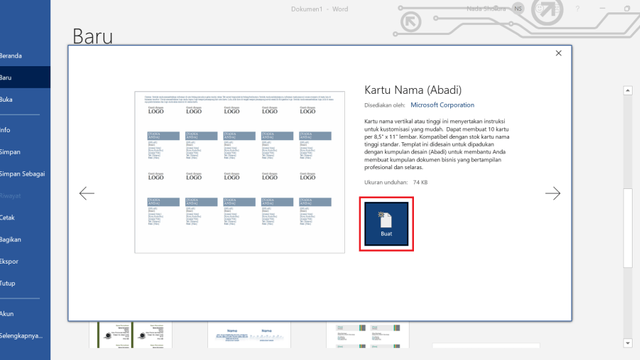The height and width of the screenshot is (360, 640).
Task: Click the help question mark icon
Action: [x=577, y=9]
